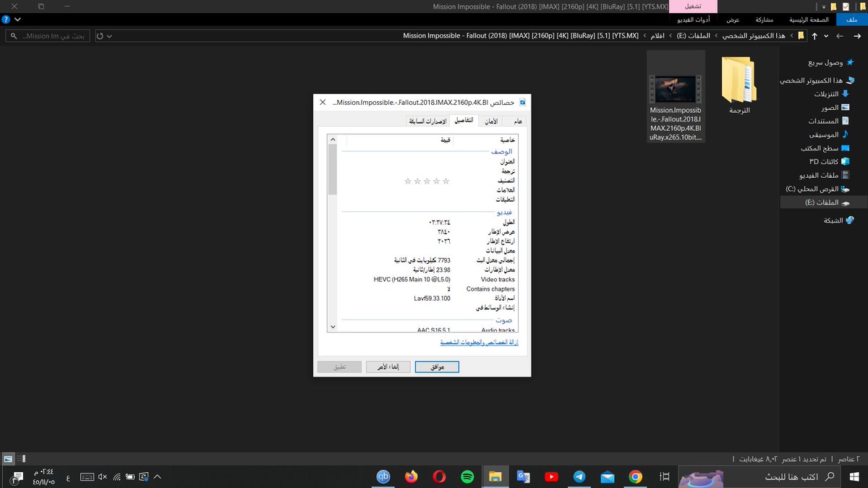Click Cancel in the properties dialog
The width and height of the screenshot is (868, 488).
(388, 367)
